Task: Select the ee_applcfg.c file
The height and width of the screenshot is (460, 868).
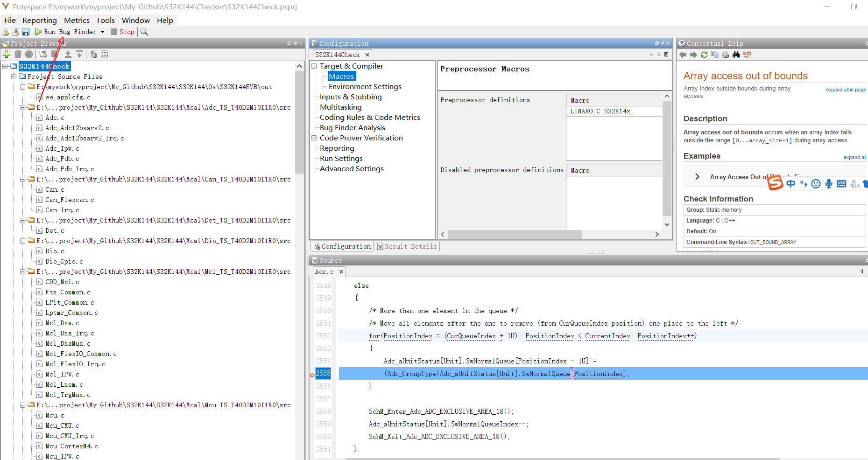Action: [x=68, y=97]
